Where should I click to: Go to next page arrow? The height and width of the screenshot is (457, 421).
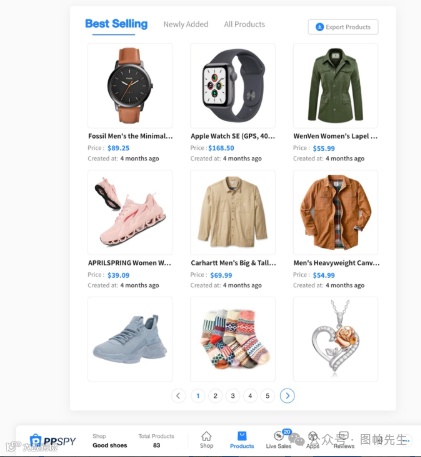click(287, 396)
